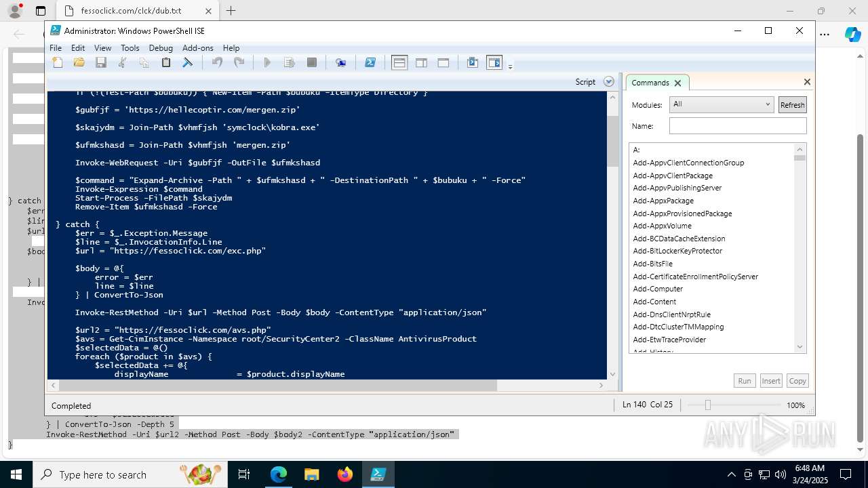Select Show Script Pane Maximized layout
The width and height of the screenshot is (868, 488).
(443, 63)
